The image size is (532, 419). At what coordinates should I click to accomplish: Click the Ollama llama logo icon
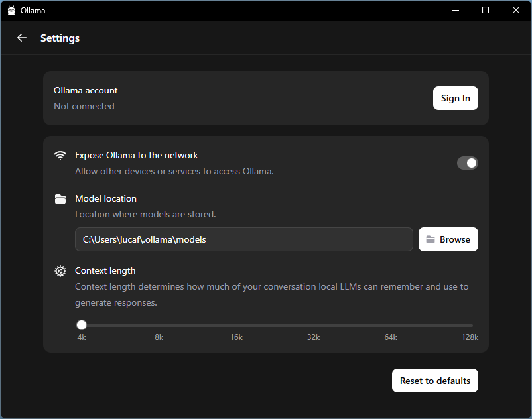11,11
